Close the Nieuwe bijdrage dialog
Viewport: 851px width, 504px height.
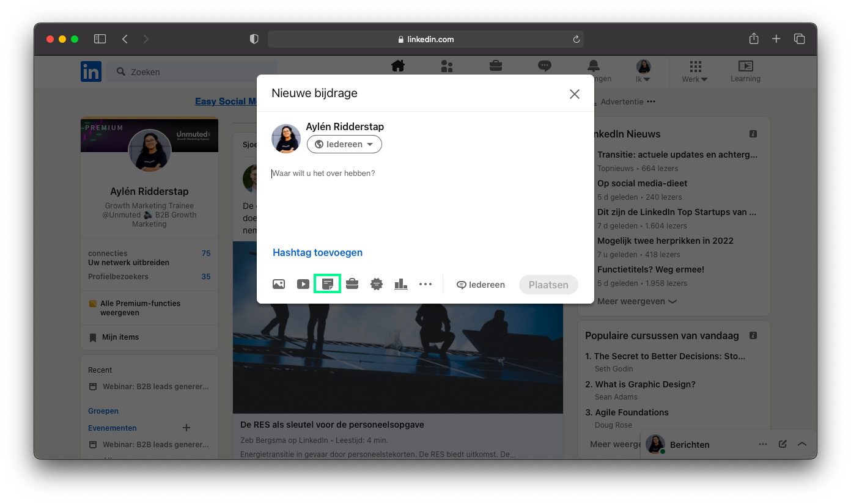[x=575, y=94]
